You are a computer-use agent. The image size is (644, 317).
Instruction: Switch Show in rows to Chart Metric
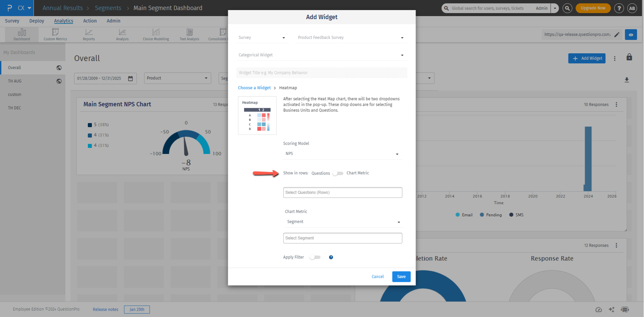pyautogui.click(x=338, y=173)
